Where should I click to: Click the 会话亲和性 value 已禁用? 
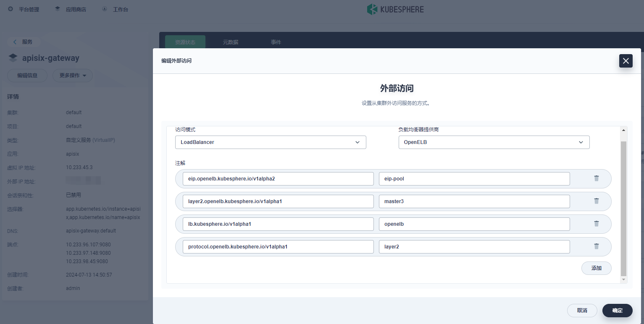[74, 195]
